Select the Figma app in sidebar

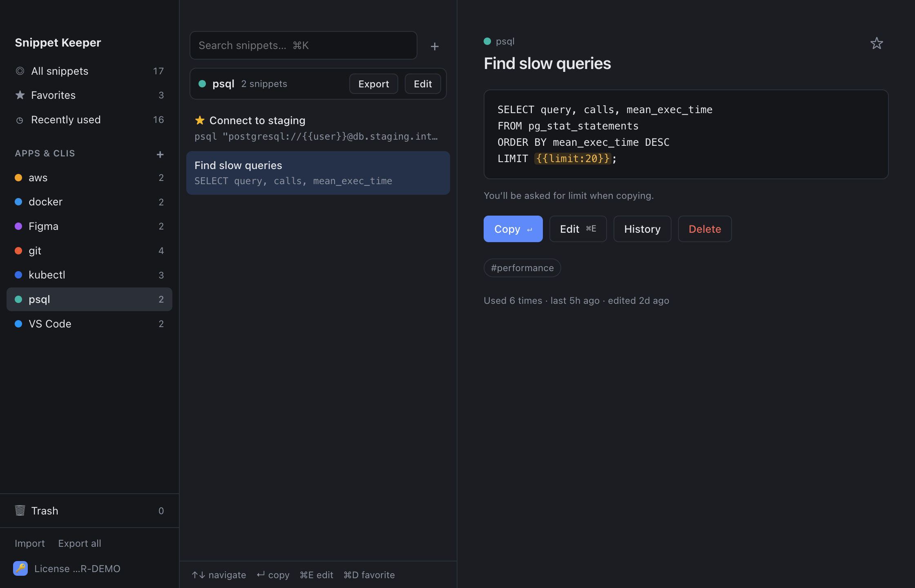coord(89,226)
